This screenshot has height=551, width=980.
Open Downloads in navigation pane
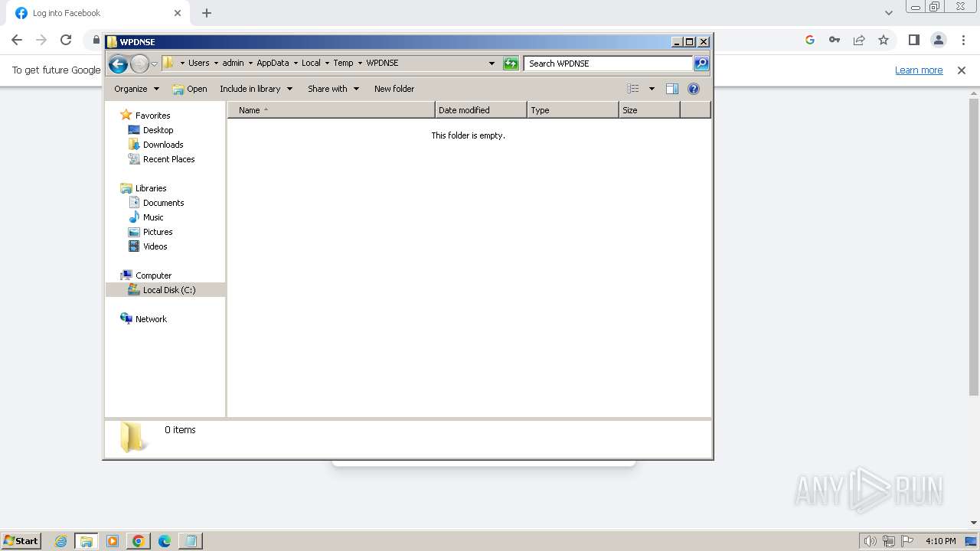162,145
